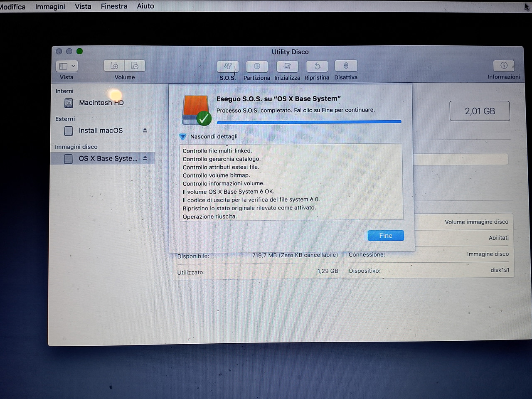Eject the Install macOS disk
532x399 pixels.
coord(145,131)
